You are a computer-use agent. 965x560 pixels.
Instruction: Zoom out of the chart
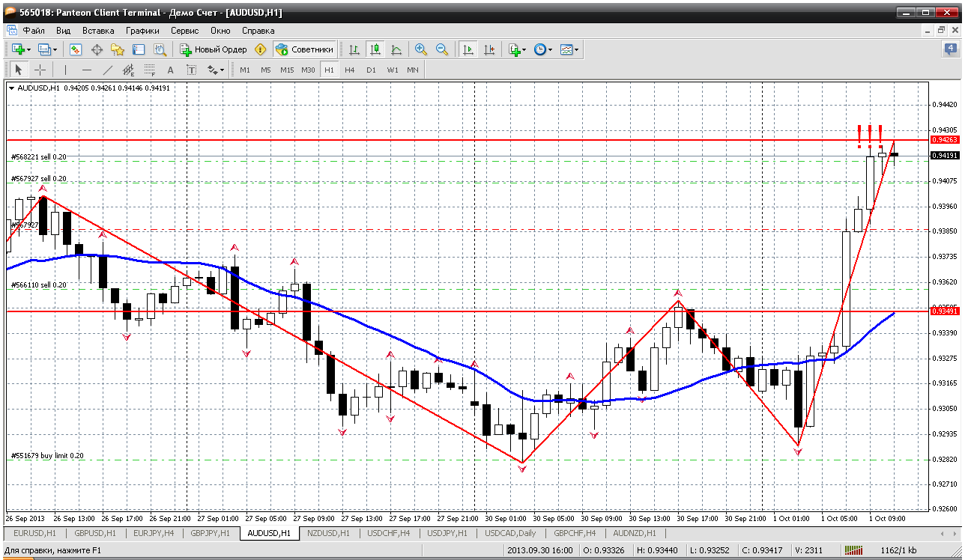[x=442, y=49]
